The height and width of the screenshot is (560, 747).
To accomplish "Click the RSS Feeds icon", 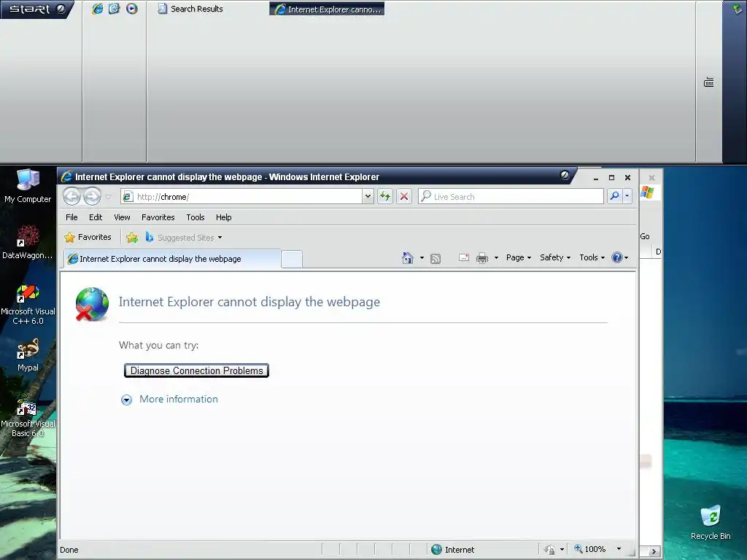I will click(435, 258).
